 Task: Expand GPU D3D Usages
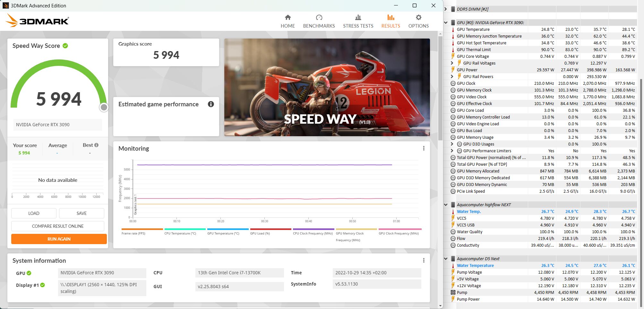[x=452, y=144]
